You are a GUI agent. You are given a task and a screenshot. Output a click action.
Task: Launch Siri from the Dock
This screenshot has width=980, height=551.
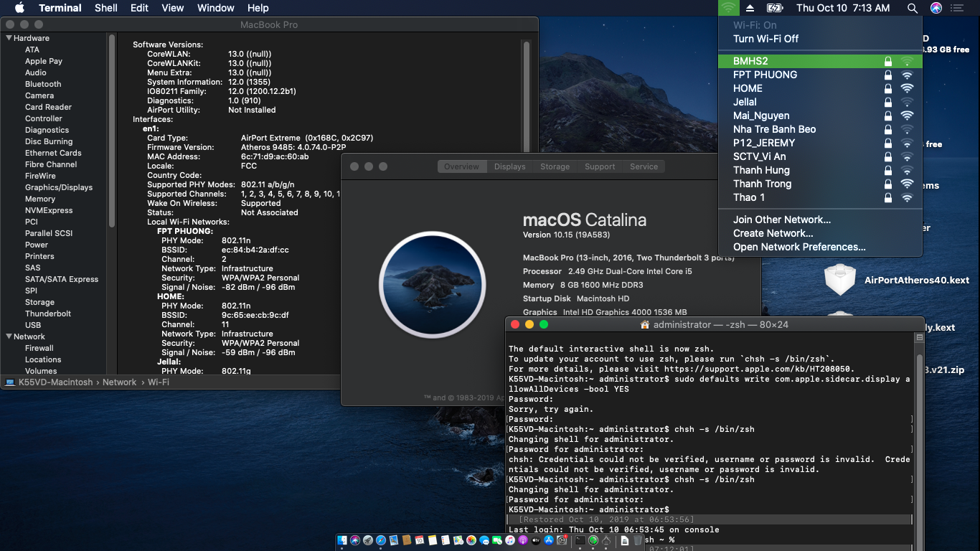tap(355, 540)
